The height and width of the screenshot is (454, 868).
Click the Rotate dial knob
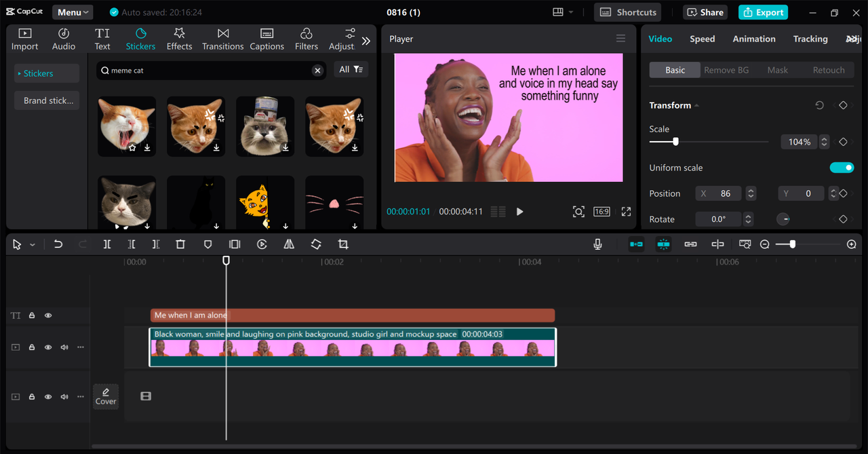(x=783, y=219)
